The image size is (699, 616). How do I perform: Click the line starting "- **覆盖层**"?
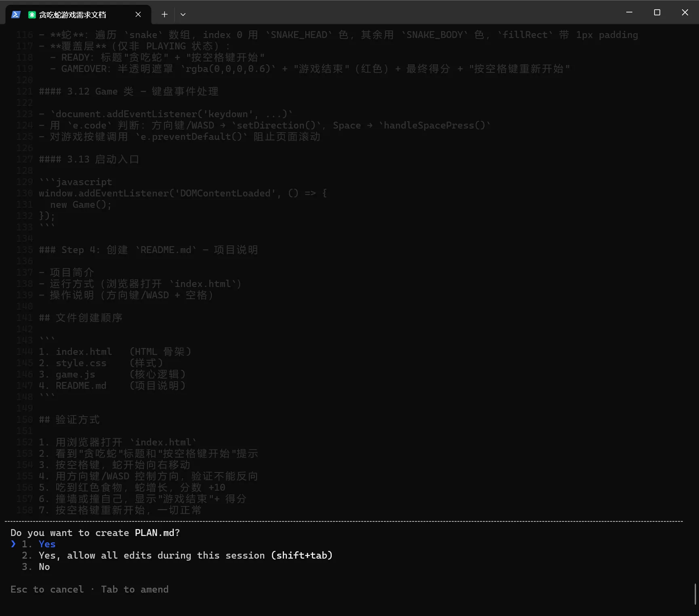[134, 46]
